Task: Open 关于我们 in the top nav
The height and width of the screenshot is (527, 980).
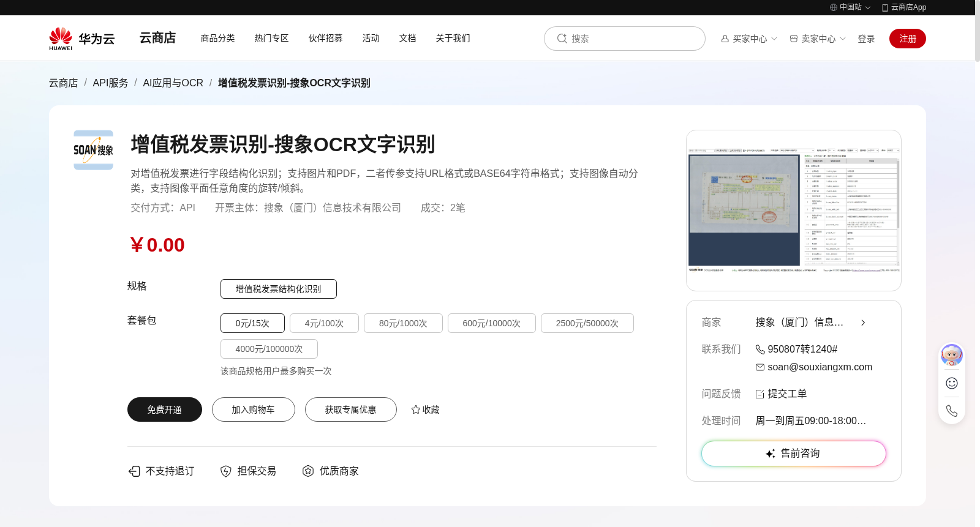Action: [453, 38]
